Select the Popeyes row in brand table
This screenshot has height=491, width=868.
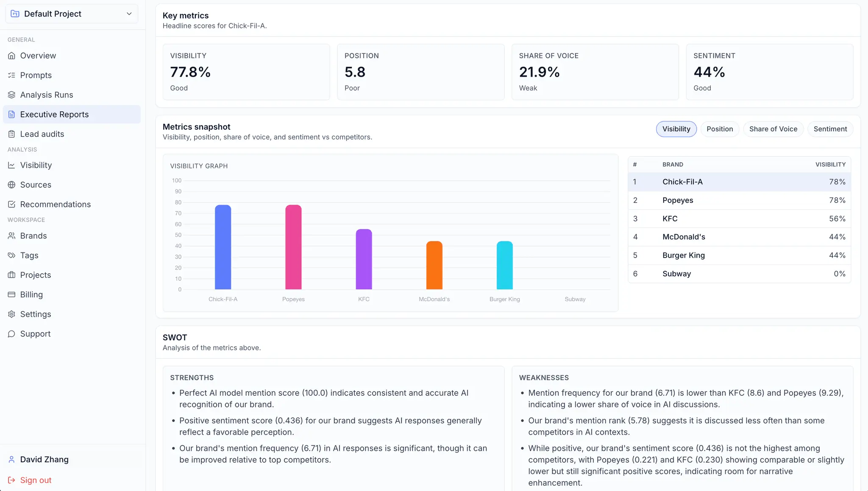pyautogui.click(x=739, y=200)
